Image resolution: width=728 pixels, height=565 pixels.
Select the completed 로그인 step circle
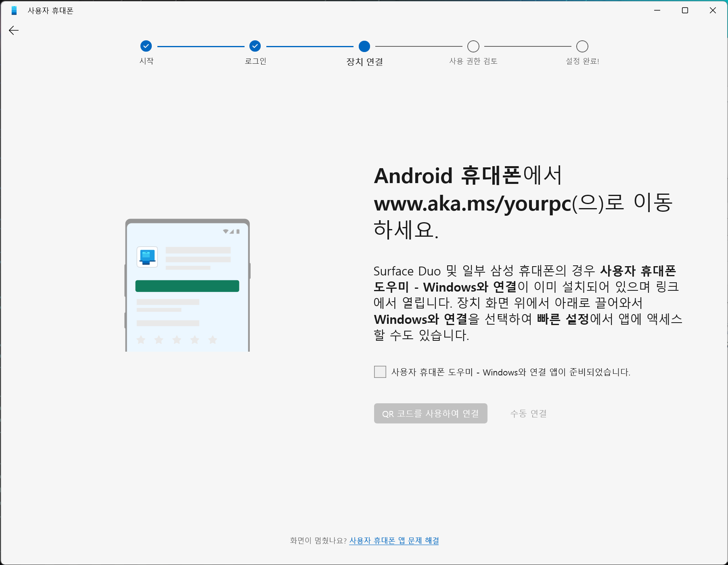(x=255, y=46)
